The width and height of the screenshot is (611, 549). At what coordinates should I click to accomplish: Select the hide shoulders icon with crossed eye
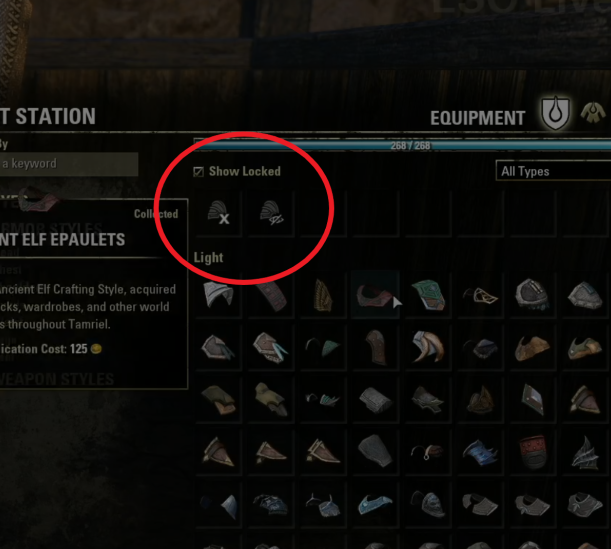click(x=271, y=213)
